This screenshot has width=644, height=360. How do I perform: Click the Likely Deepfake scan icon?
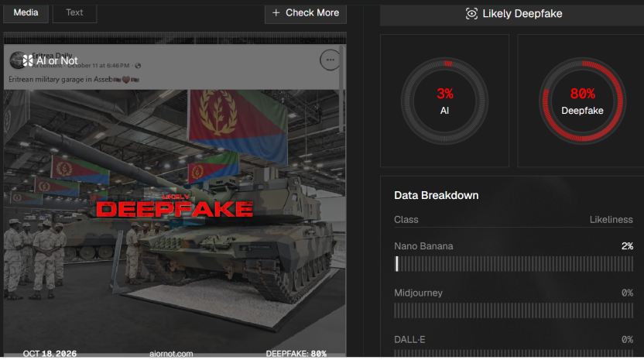click(x=471, y=14)
